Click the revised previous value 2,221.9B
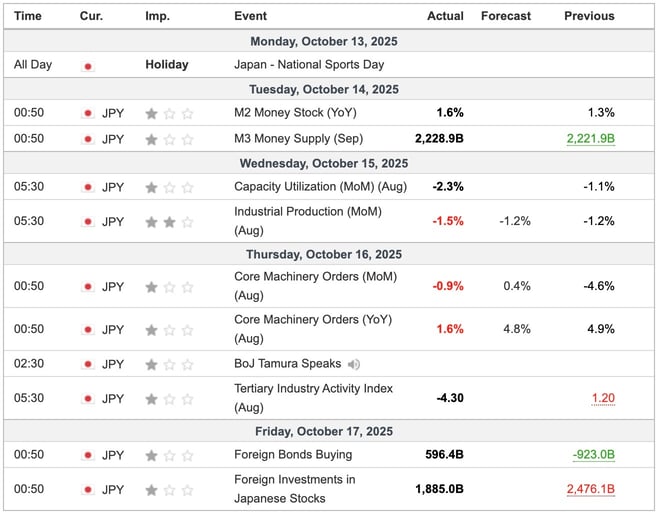This screenshot has width=658, height=513. point(590,139)
